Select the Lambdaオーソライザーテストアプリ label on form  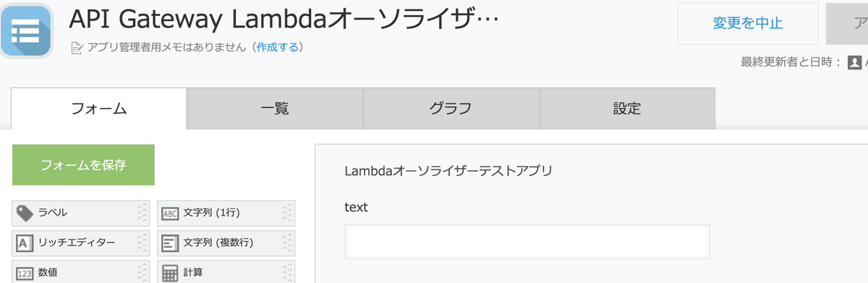click(448, 172)
